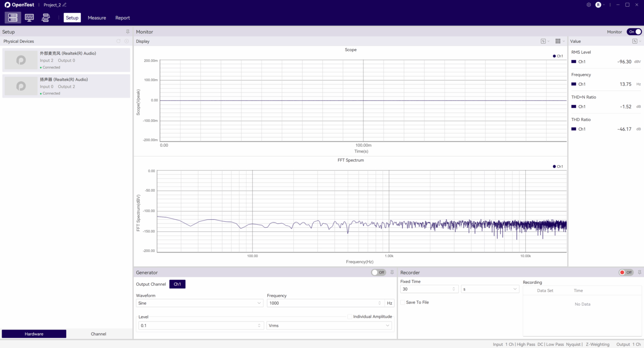
Task: Turn off the Monitor toggle
Action: (x=634, y=31)
